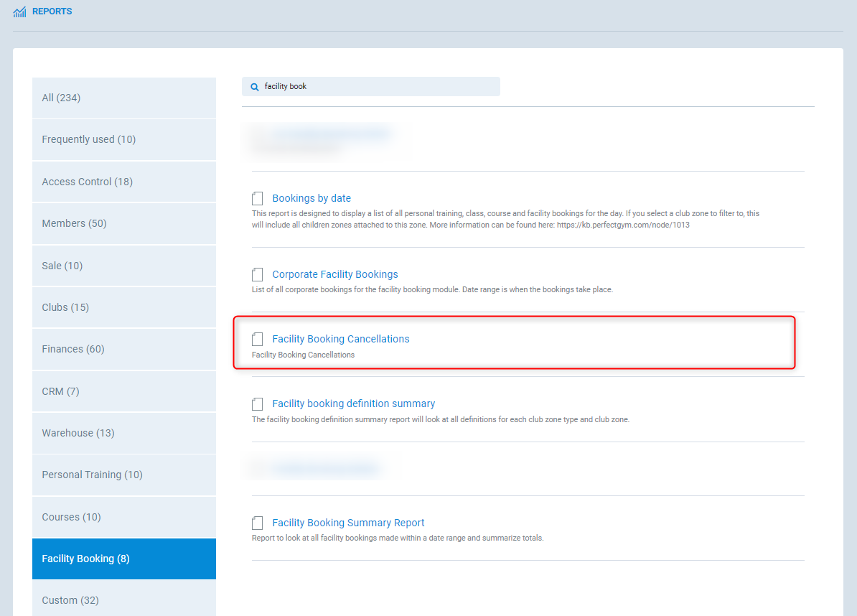Open Facility Booking Summary Report link
Image resolution: width=857 pixels, height=616 pixels.
pyautogui.click(x=348, y=523)
